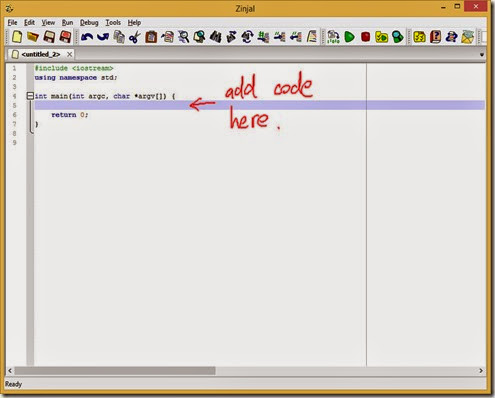Click the green hash comment toolbar icon
The image size is (495, 398).
click(263, 37)
